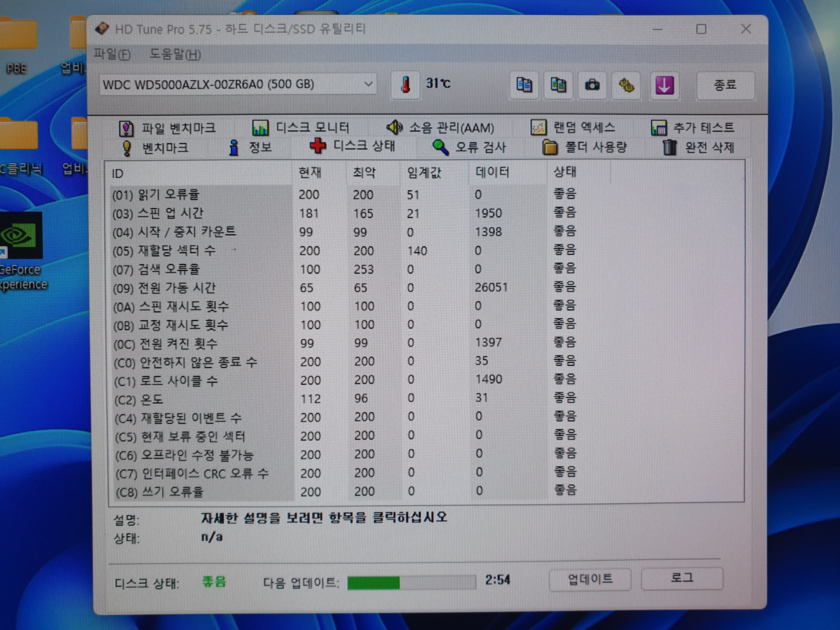
Task: Switch to the 소음 관리(AAM) tab
Action: [440, 127]
